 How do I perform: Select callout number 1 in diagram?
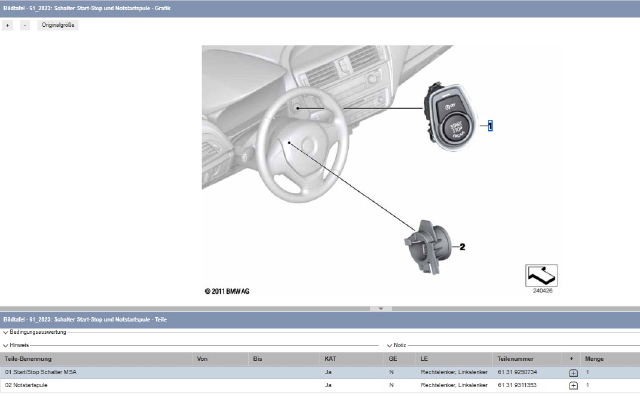point(490,126)
